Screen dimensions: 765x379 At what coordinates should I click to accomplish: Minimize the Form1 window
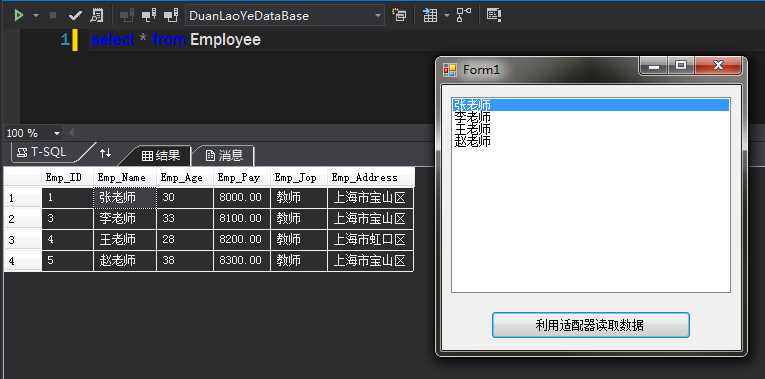pos(654,66)
